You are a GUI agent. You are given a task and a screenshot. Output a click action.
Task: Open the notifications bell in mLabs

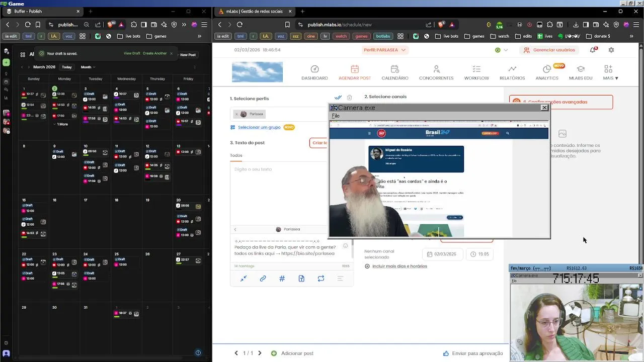pos(593,50)
